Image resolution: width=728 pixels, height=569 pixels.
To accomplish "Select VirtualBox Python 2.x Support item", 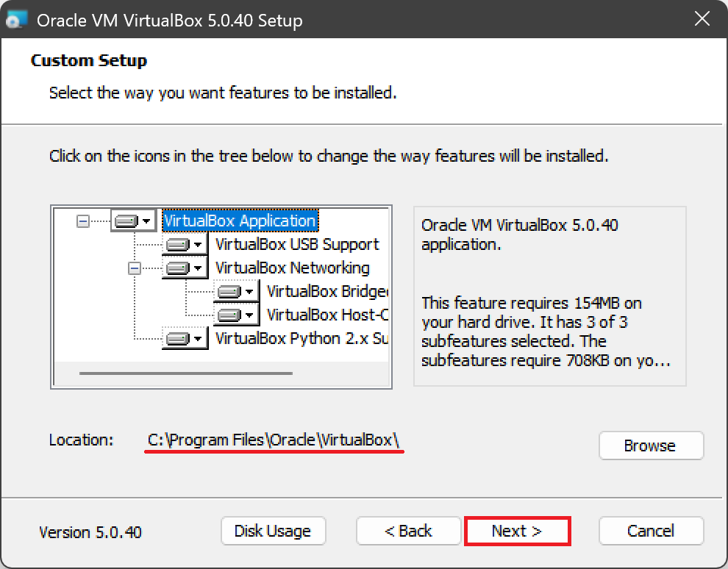I will pyautogui.click(x=300, y=339).
